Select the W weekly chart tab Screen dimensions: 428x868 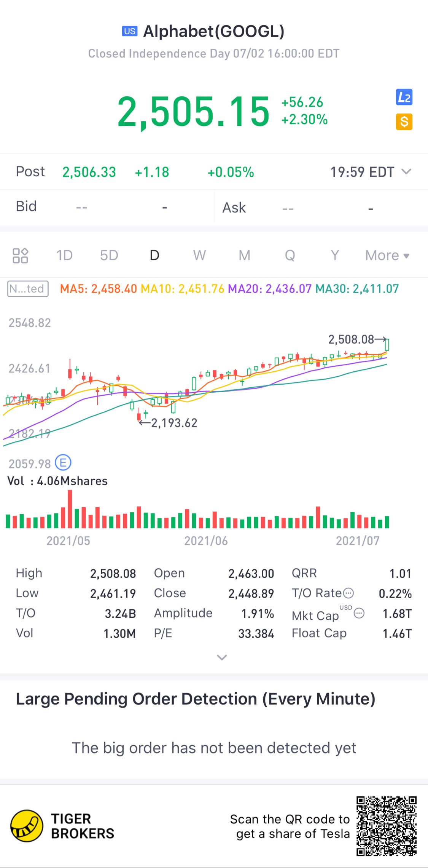(199, 256)
